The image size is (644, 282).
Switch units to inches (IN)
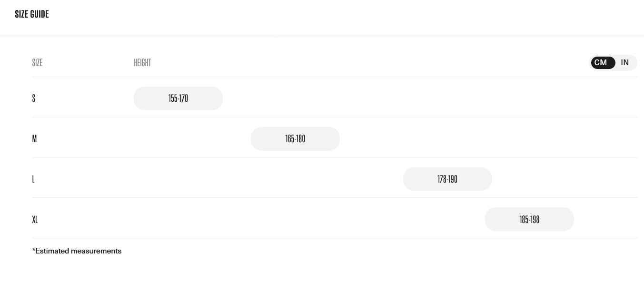coord(625,63)
